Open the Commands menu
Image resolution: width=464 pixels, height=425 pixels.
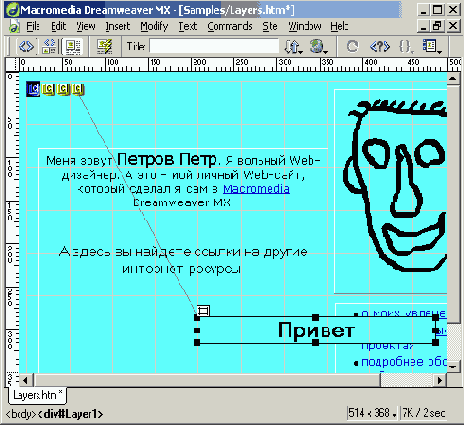point(230,26)
